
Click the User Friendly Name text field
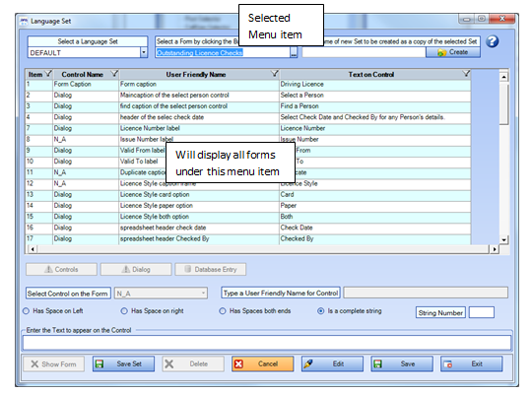[x=426, y=293]
